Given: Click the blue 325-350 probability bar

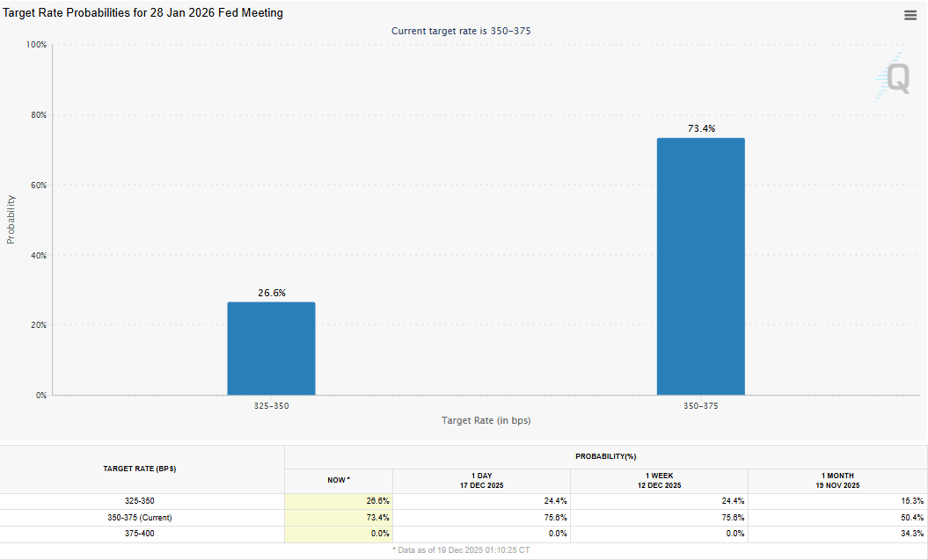Looking at the screenshot, I should pyautogui.click(x=271, y=348).
